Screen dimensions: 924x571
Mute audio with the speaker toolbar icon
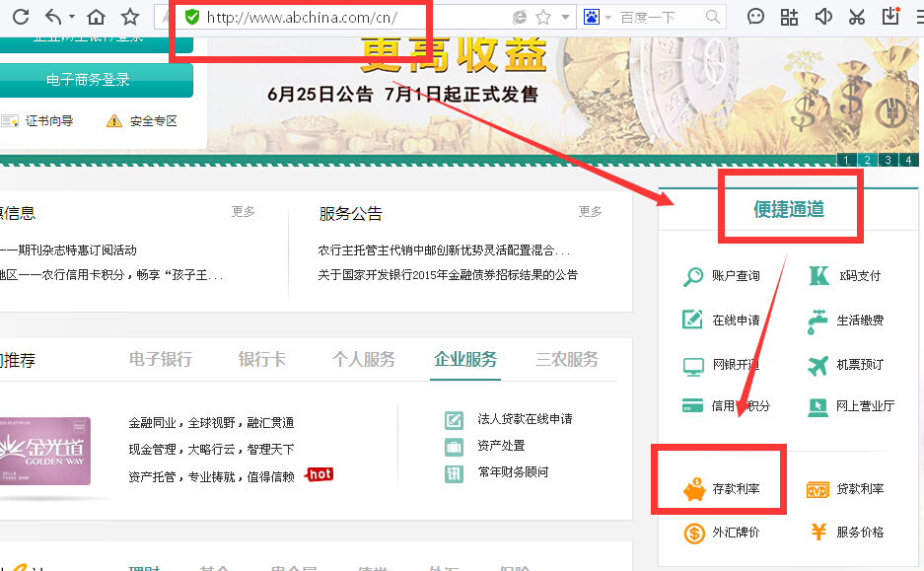[823, 16]
